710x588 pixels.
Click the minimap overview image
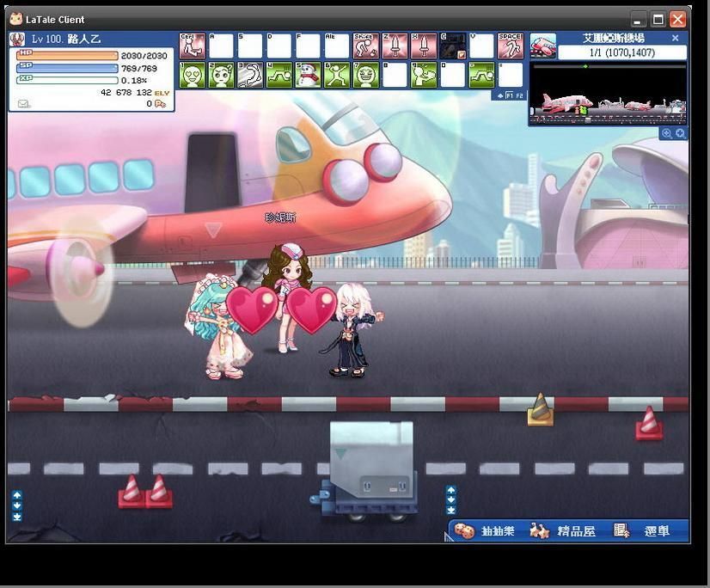[608, 94]
